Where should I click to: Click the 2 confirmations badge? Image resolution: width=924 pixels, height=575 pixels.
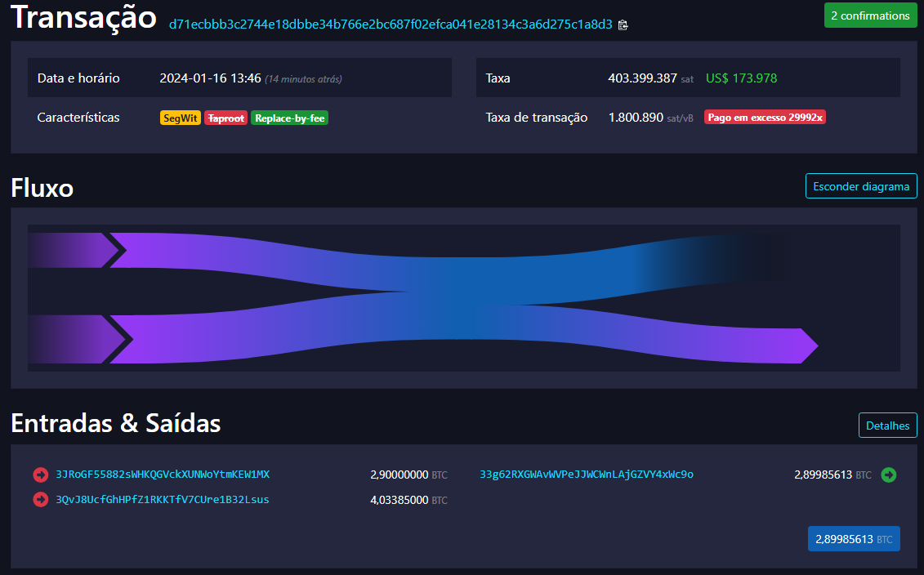pyautogui.click(x=870, y=16)
